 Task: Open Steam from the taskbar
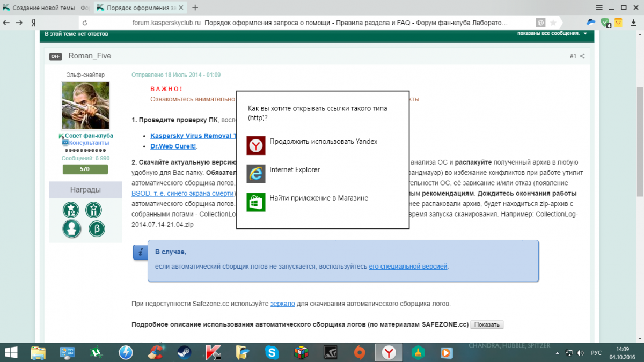click(184, 352)
